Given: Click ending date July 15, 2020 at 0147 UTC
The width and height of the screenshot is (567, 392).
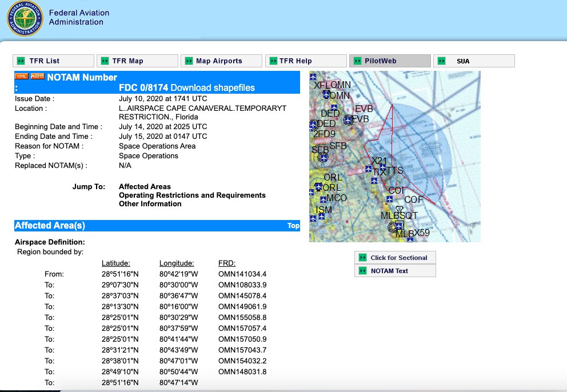Looking at the screenshot, I should pyautogui.click(x=163, y=137).
